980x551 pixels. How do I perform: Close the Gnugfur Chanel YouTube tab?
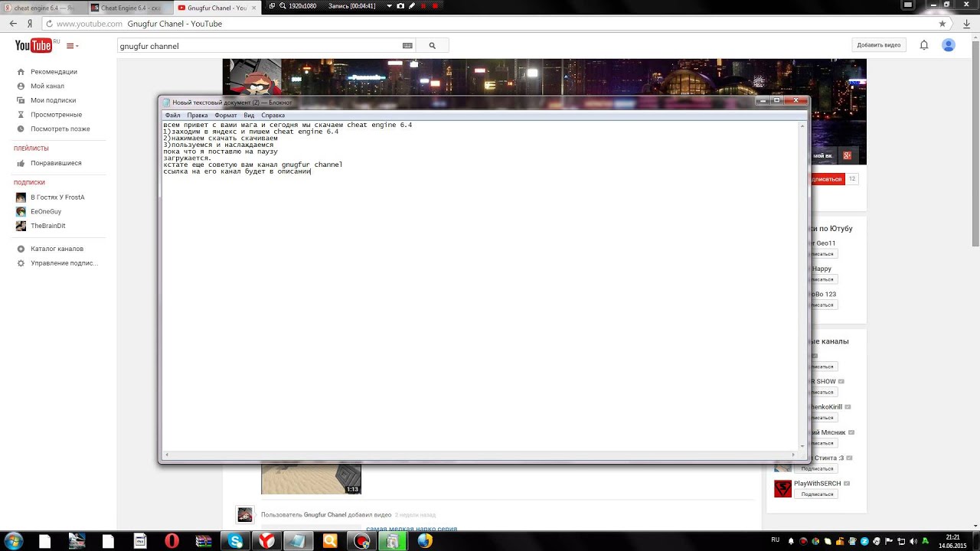pyautogui.click(x=254, y=8)
